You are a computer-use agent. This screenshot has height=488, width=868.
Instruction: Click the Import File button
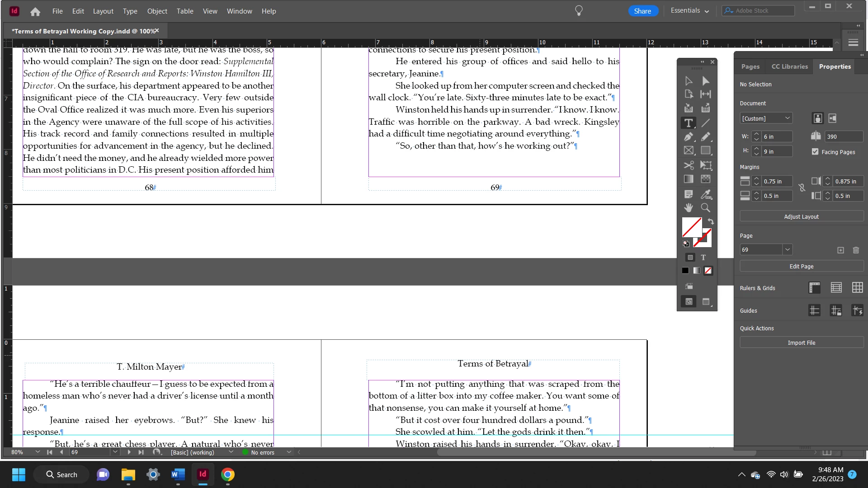(x=801, y=343)
